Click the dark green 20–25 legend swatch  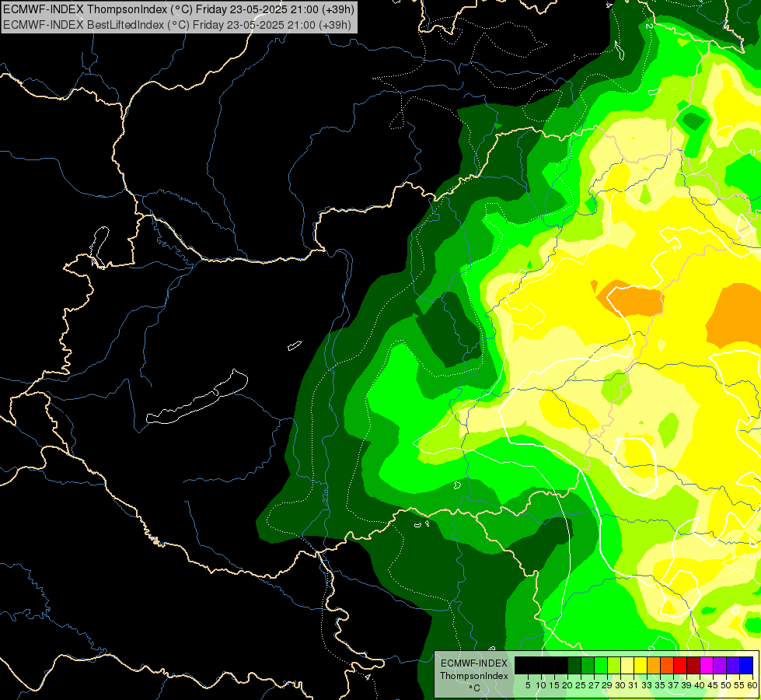[574, 666]
